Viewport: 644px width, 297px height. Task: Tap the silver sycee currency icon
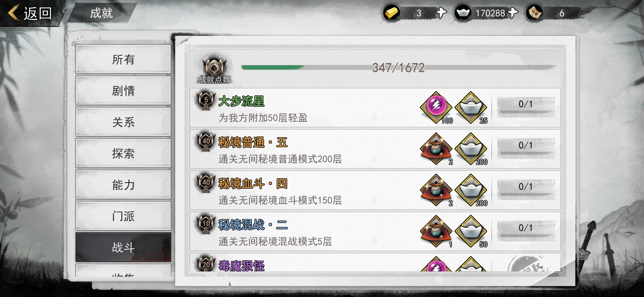click(463, 13)
